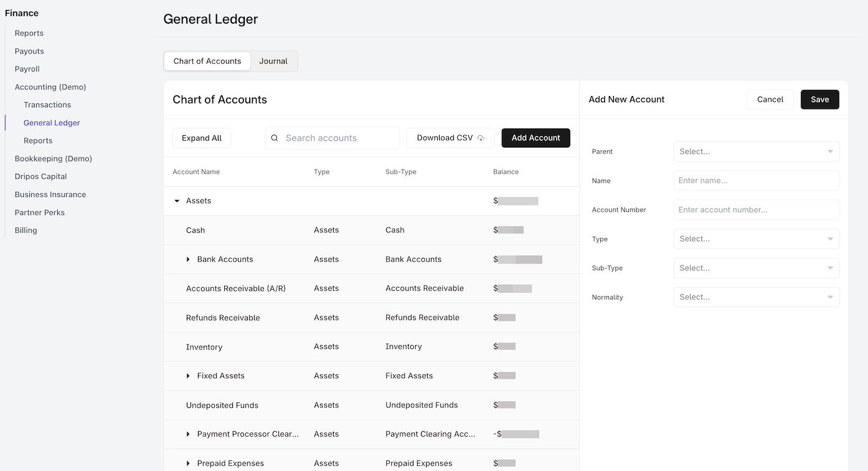The image size is (868, 471).
Task: Click the Account Name column header
Action: click(x=196, y=172)
